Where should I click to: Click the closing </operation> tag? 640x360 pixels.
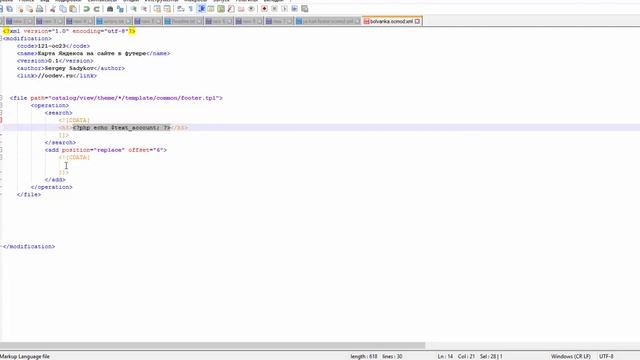(x=51, y=187)
